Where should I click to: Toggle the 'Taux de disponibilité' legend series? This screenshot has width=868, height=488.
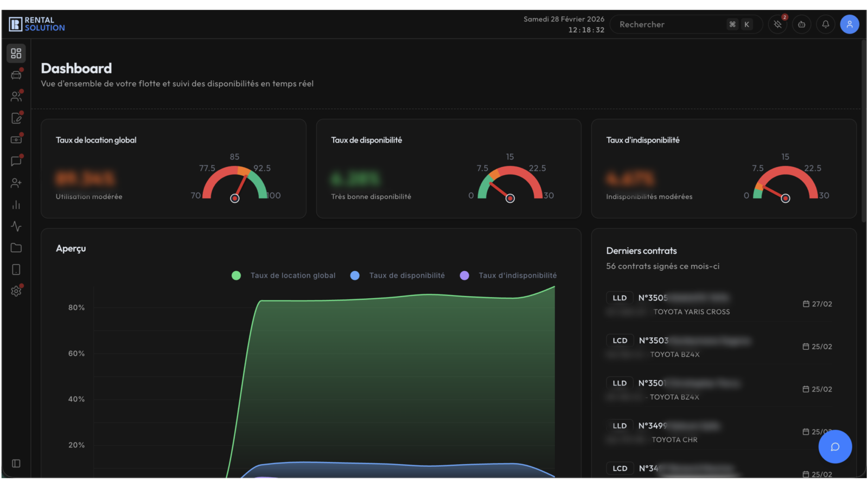(399, 275)
